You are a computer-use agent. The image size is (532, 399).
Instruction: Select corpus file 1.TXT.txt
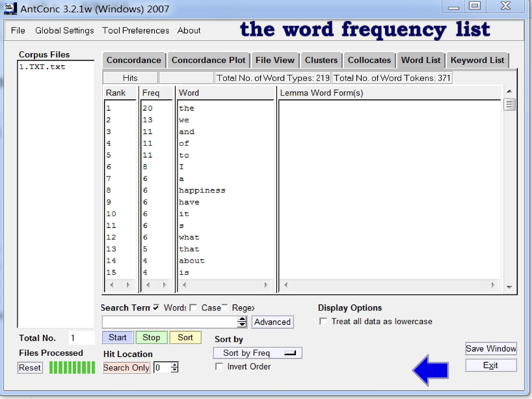pyautogui.click(x=42, y=67)
